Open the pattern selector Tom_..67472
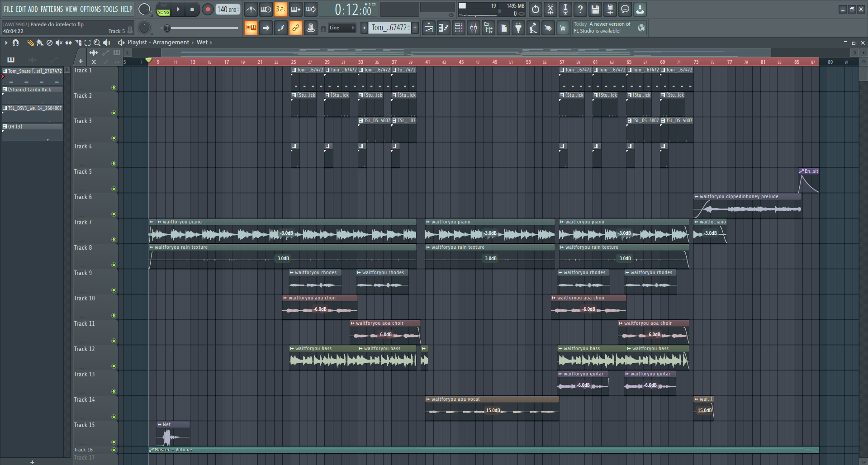This screenshot has height=465, width=868. [x=389, y=28]
